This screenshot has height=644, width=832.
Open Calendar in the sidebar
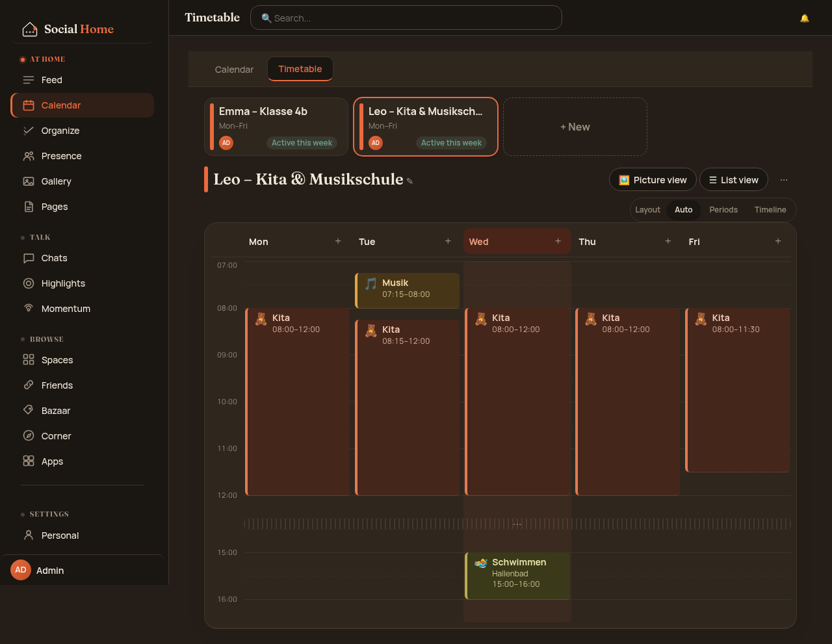[x=83, y=105]
